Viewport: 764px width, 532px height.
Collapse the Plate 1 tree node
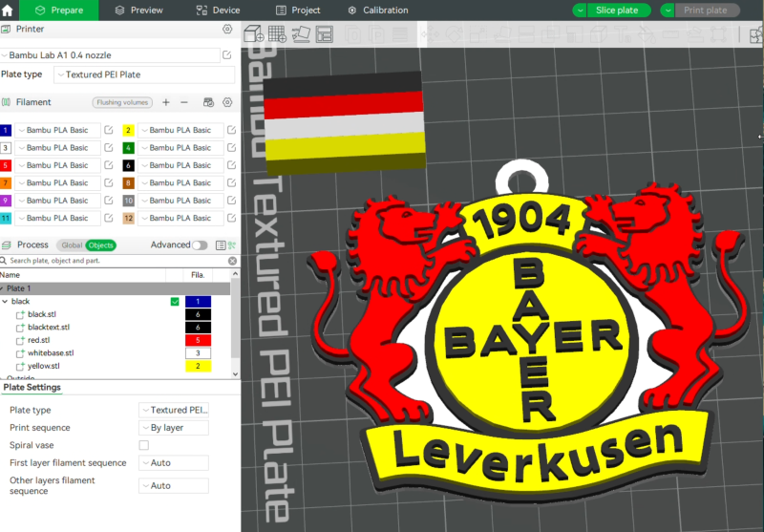click(x=2, y=288)
